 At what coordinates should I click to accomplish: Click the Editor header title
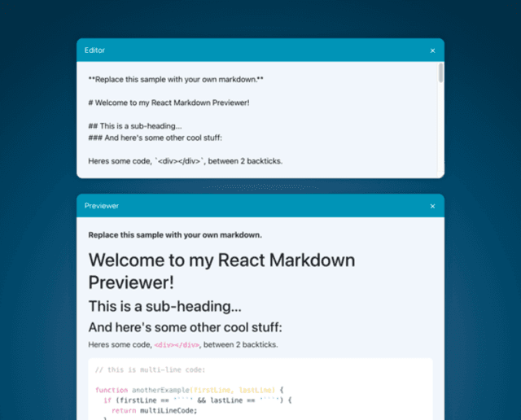[94, 50]
